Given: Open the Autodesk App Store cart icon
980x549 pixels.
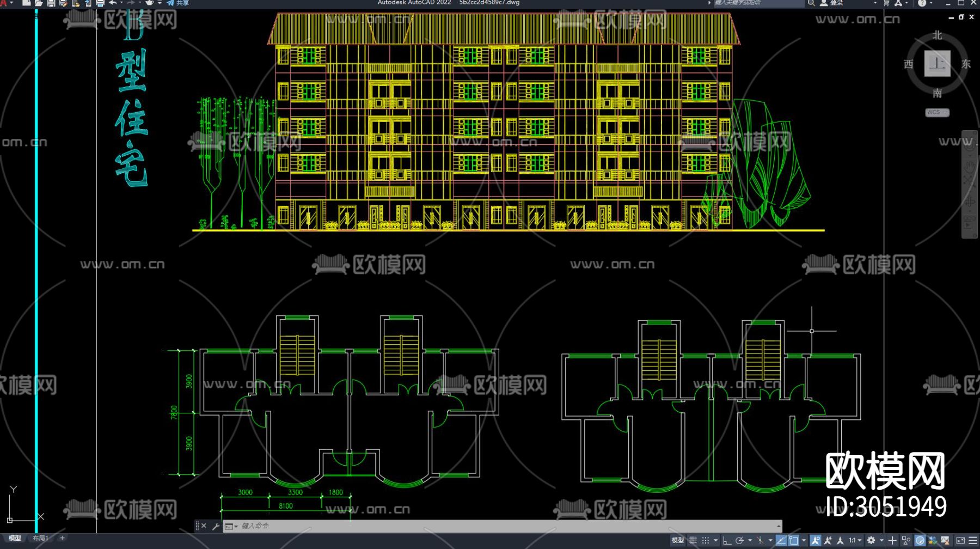Looking at the screenshot, I should pos(886,3).
